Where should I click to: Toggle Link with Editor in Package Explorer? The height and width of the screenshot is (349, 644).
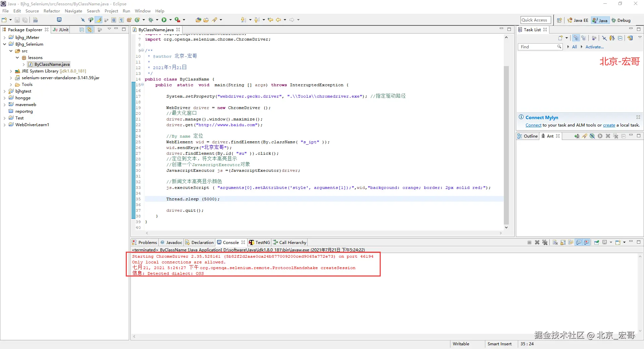tap(90, 30)
